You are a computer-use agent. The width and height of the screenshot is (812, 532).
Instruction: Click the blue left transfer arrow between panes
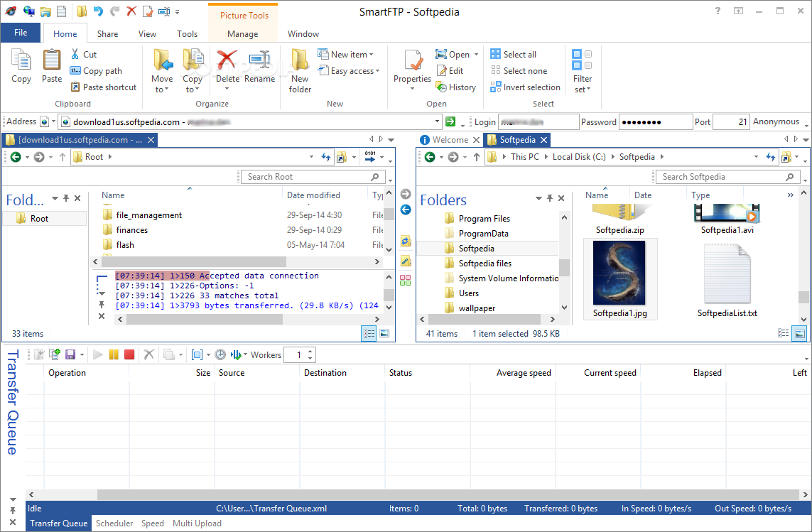coord(406,210)
